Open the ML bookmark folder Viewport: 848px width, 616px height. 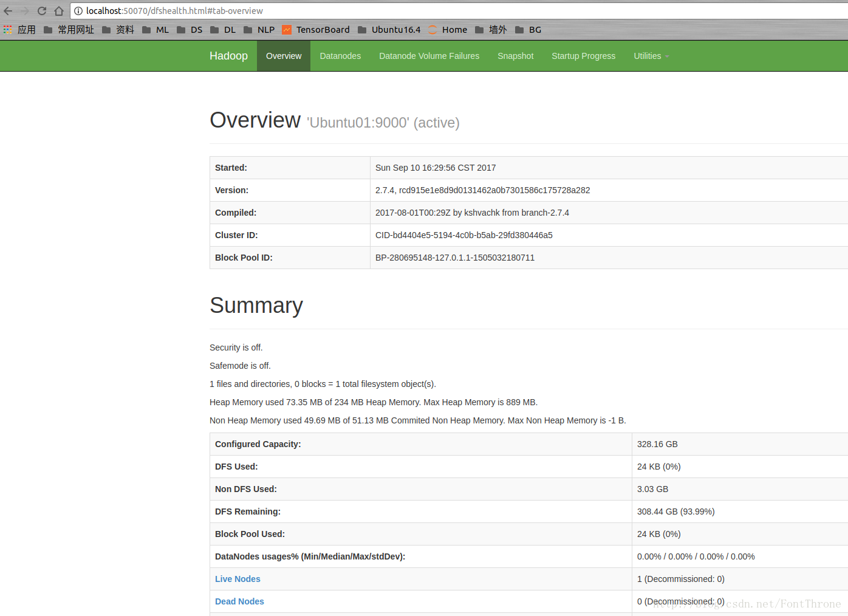click(156, 30)
